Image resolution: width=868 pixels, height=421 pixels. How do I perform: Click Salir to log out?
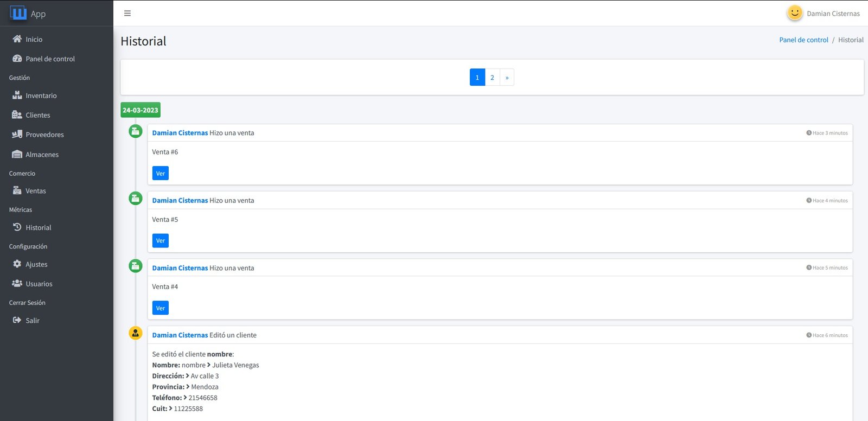point(56,321)
